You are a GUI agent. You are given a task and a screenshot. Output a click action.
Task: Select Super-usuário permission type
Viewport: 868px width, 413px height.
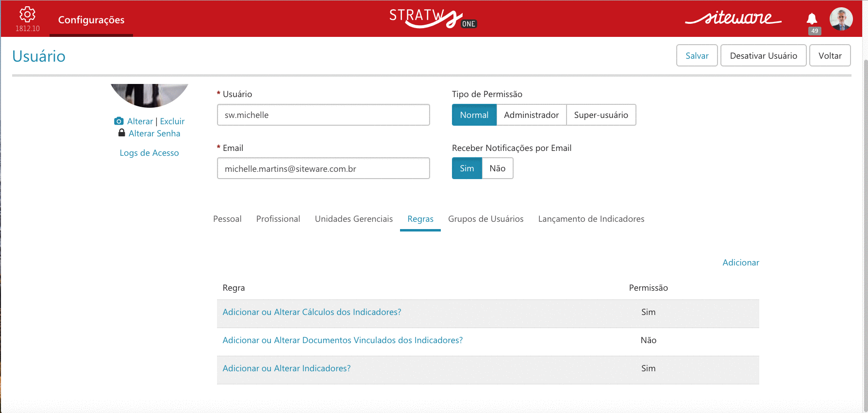(601, 115)
